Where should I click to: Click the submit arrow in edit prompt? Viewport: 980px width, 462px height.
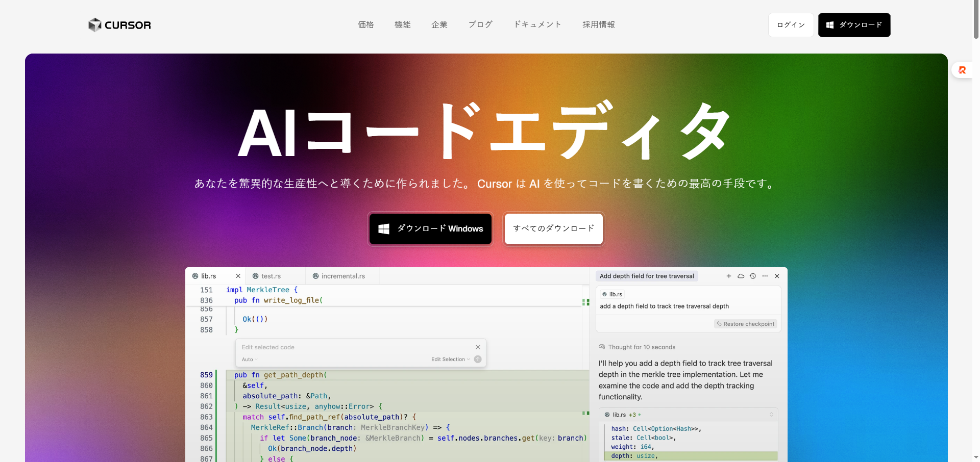(x=478, y=359)
